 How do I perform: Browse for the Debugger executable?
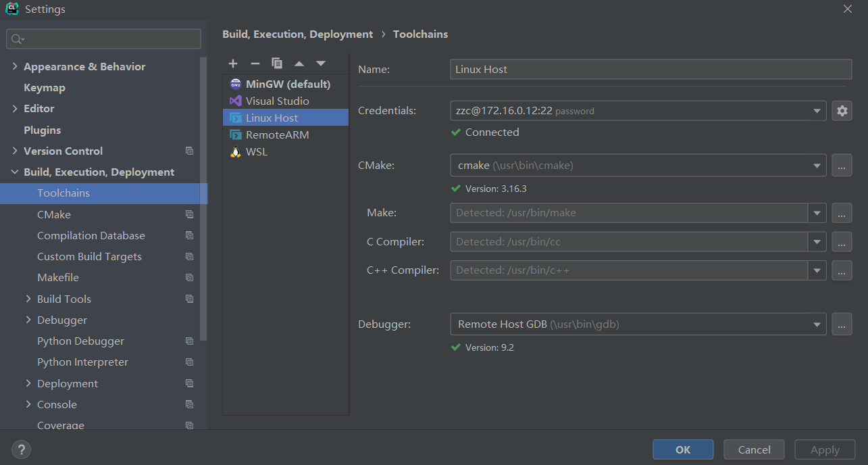pos(842,324)
